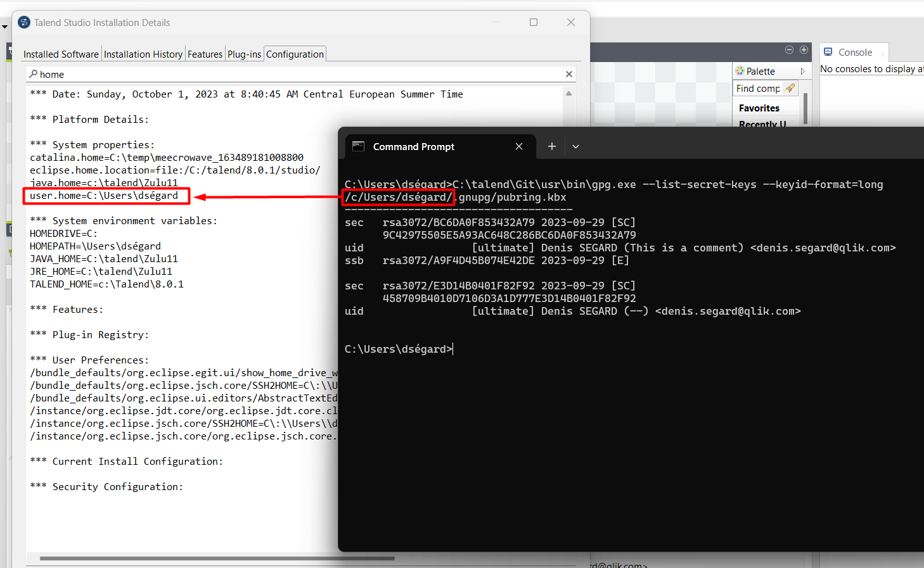
Task: Collapse the tree arrow at top-left corner
Action: pyautogui.click(x=5, y=27)
